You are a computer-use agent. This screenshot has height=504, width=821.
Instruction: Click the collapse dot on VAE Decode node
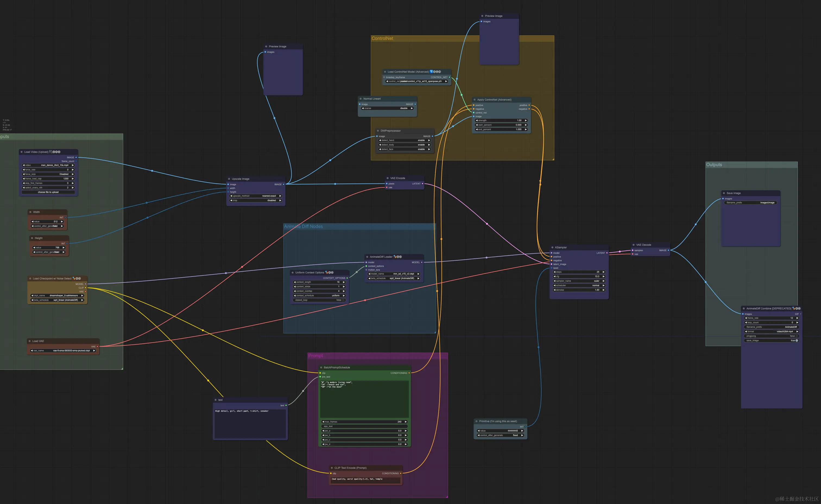click(633, 245)
